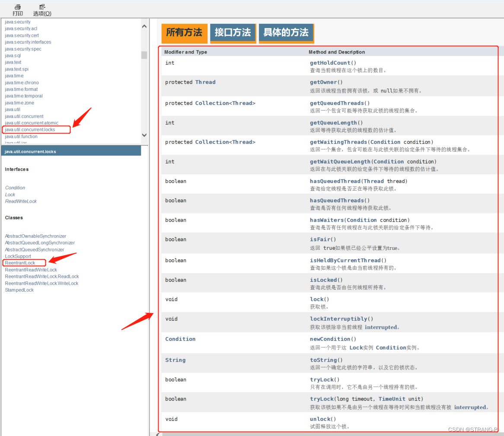
Task: Open the java.util.concurrent.locks package link
Action: [x=30, y=130]
